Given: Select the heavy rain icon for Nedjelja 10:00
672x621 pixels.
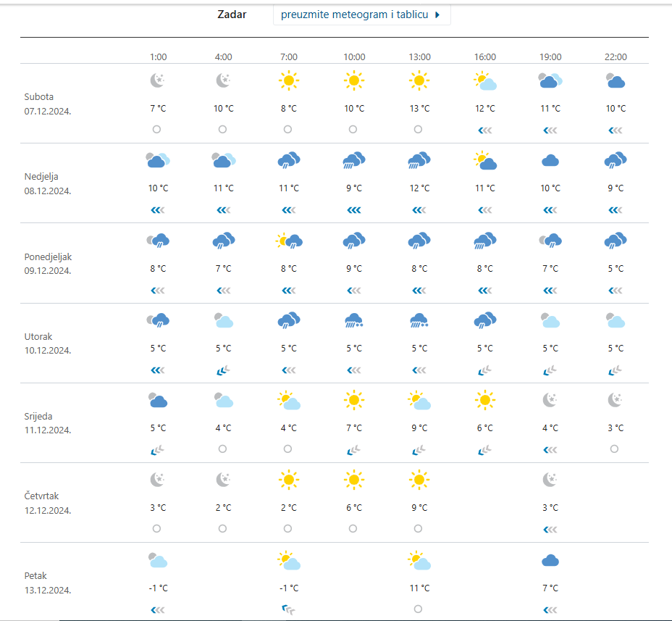Looking at the screenshot, I should point(353,161).
